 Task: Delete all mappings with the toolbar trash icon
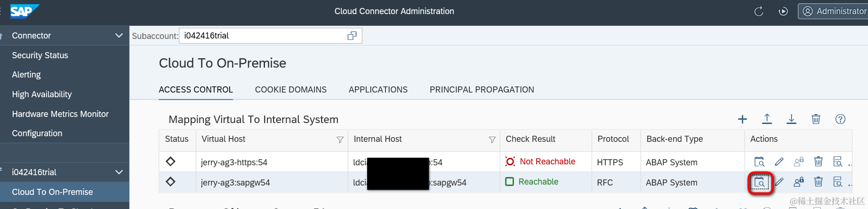click(x=816, y=119)
